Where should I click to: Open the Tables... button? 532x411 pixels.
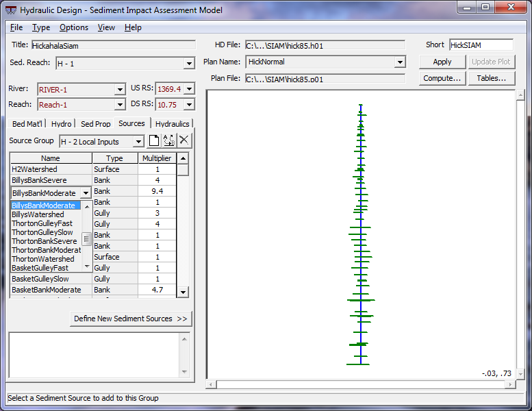click(491, 78)
